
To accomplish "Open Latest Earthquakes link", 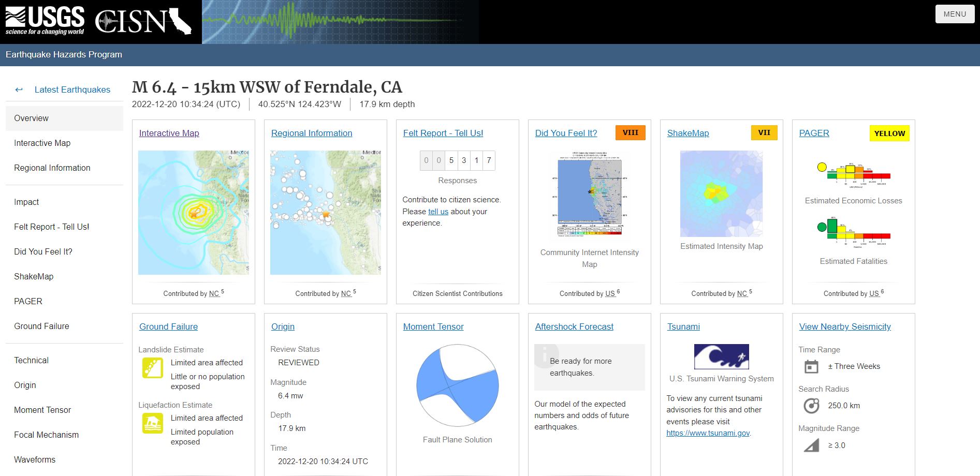I will coord(72,90).
